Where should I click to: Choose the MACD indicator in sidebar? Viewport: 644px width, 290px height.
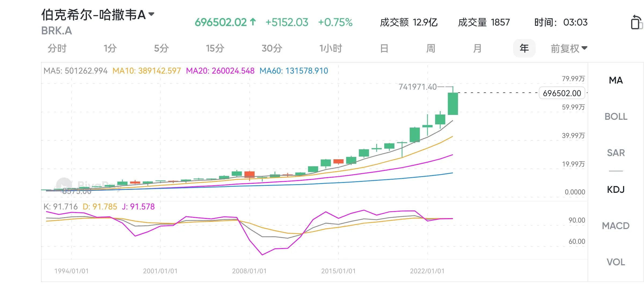[616, 226]
